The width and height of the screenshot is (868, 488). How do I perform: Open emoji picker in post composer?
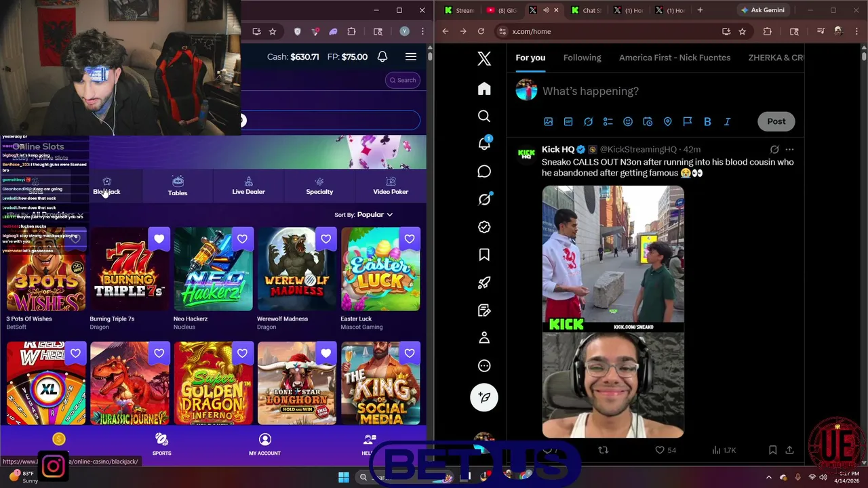point(628,121)
